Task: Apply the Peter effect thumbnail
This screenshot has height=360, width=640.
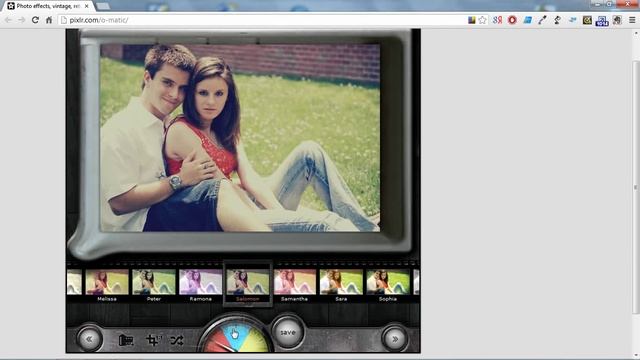Action: pos(154,282)
